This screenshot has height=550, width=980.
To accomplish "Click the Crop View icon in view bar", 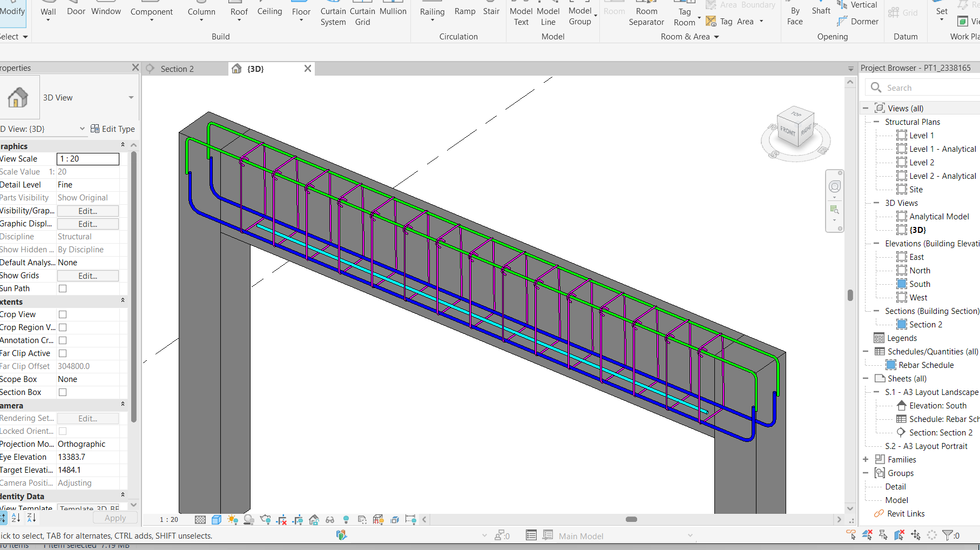I will coord(281,520).
